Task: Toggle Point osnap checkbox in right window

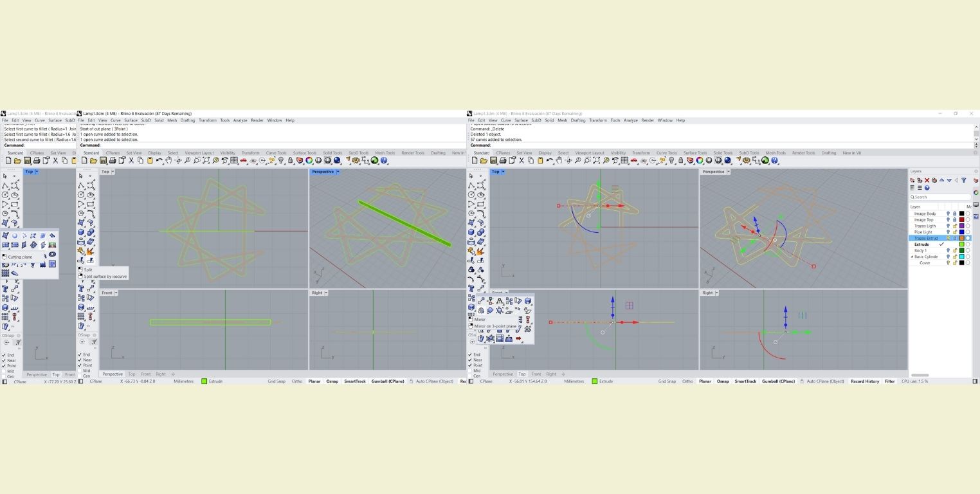Action: (471, 365)
